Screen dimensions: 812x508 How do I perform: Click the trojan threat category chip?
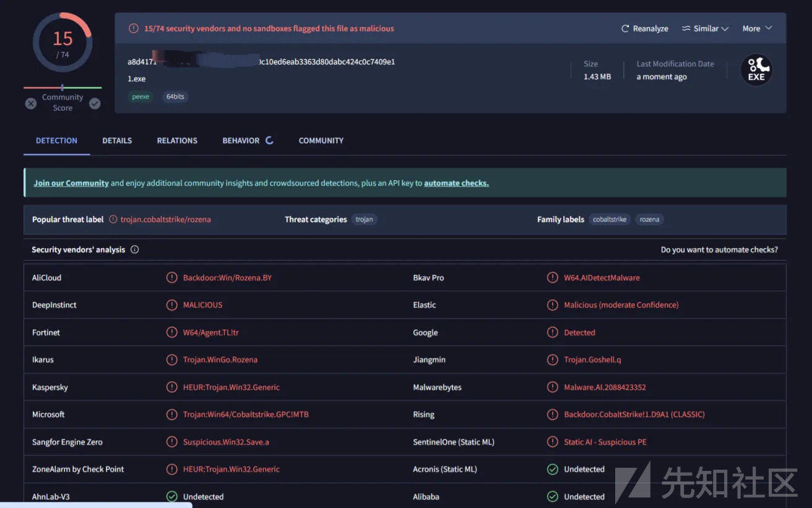coord(365,220)
